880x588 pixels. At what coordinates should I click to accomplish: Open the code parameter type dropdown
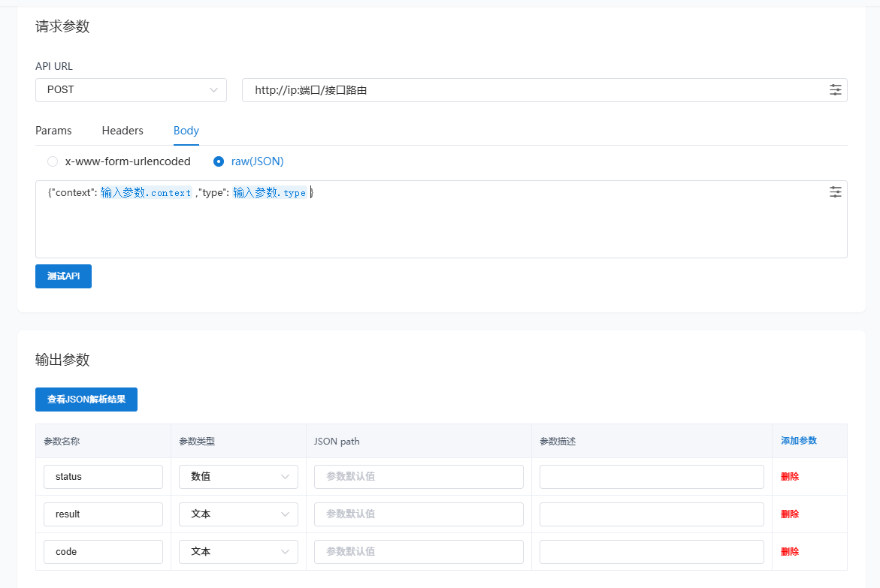pos(238,552)
